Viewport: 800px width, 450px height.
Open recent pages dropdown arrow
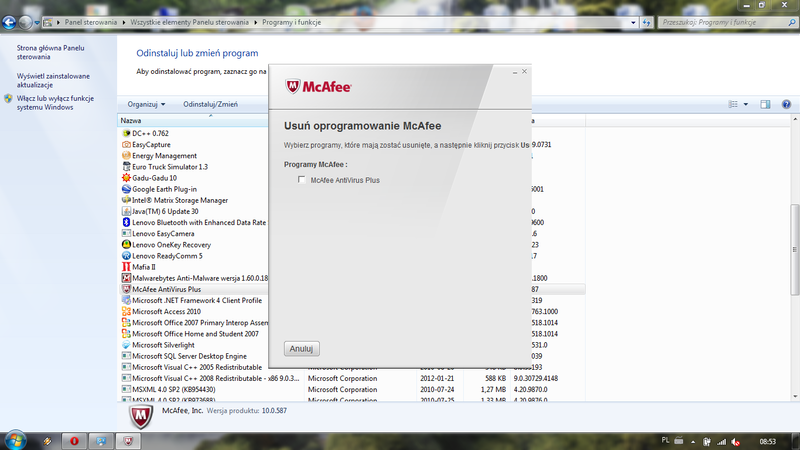tap(37, 22)
